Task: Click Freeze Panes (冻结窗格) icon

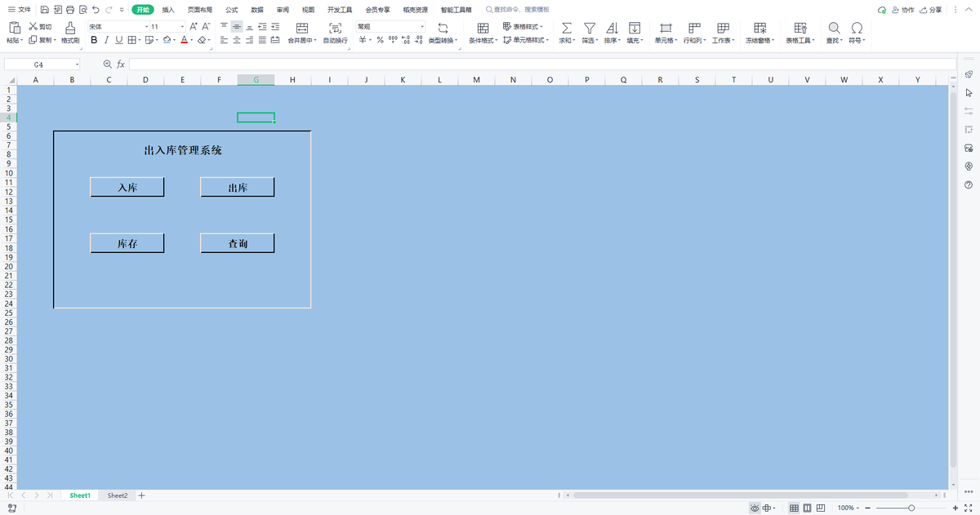Action: coord(759,28)
